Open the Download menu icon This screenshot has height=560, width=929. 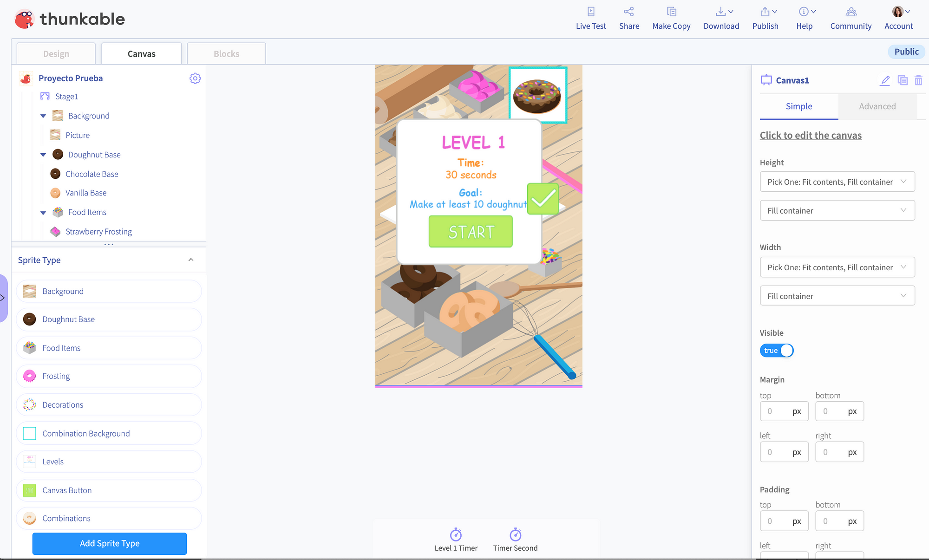720,11
